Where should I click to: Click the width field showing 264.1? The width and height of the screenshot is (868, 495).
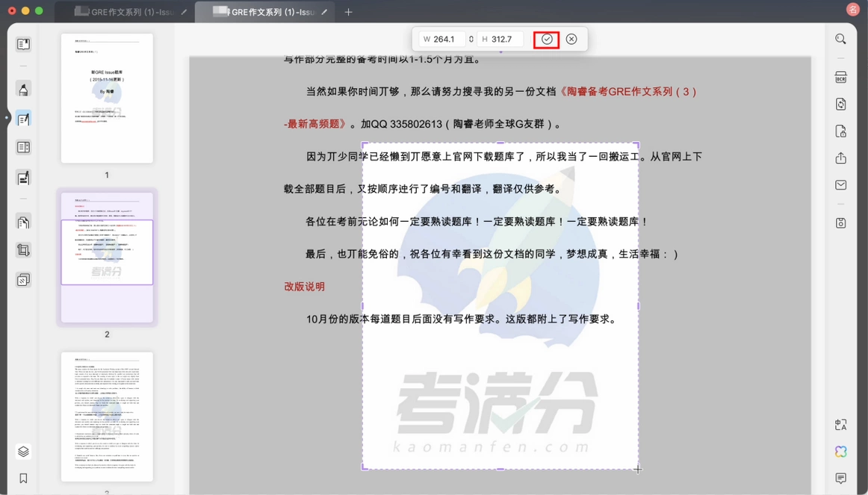click(441, 40)
